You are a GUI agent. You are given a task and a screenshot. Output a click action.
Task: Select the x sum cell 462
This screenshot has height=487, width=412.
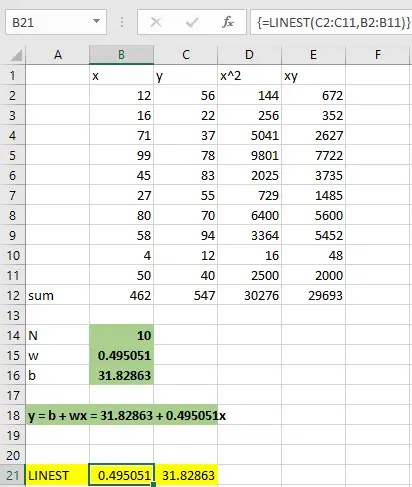tap(121, 295)
